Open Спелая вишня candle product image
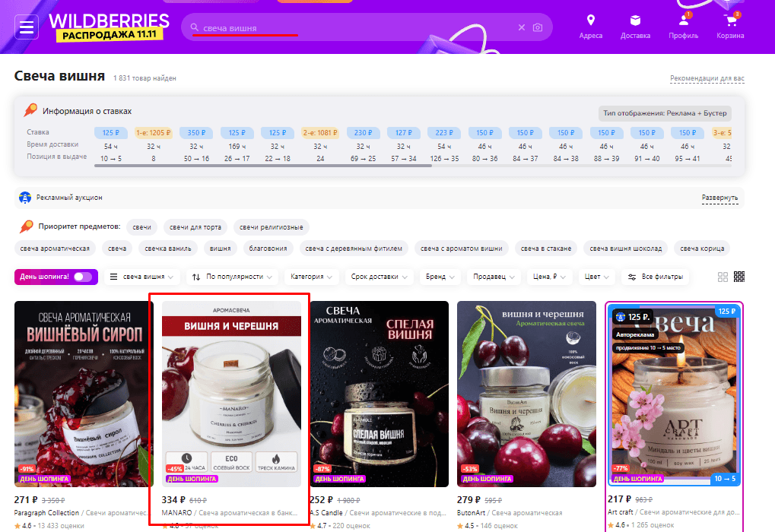 (x=379, y=394)
